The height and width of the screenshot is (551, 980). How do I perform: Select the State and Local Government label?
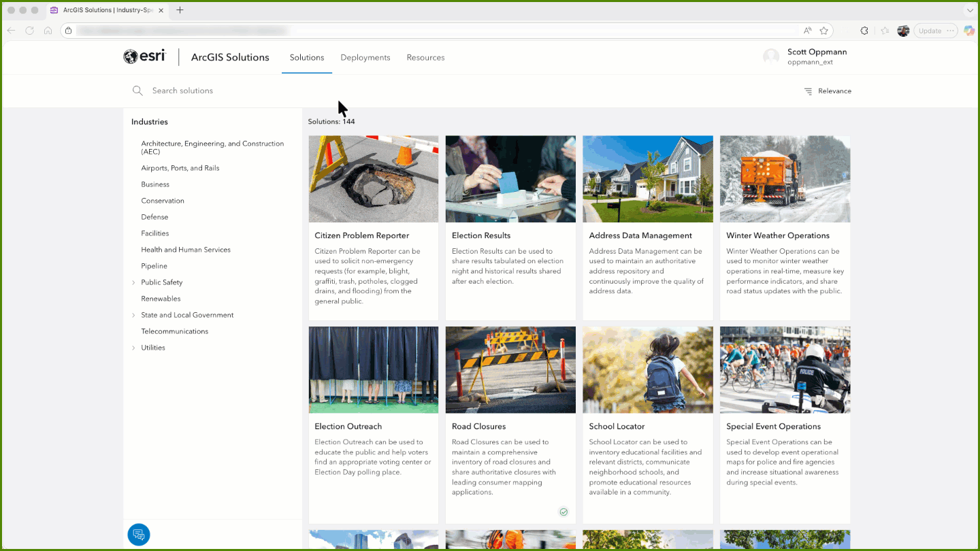(187, 315)
